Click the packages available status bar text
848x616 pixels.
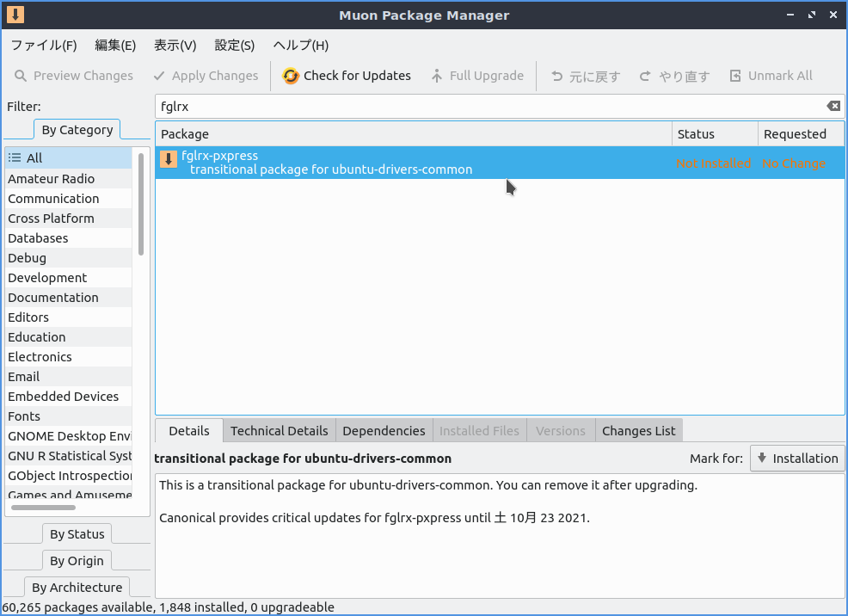pos(169,607)
